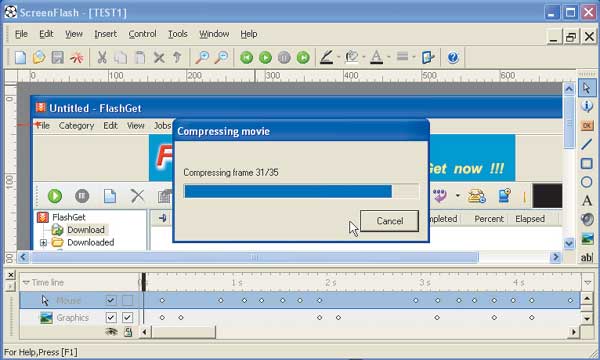The width and height of the screenshot is (600, 360).
Task: Cancel the movie compression
Action: [389, 221]
